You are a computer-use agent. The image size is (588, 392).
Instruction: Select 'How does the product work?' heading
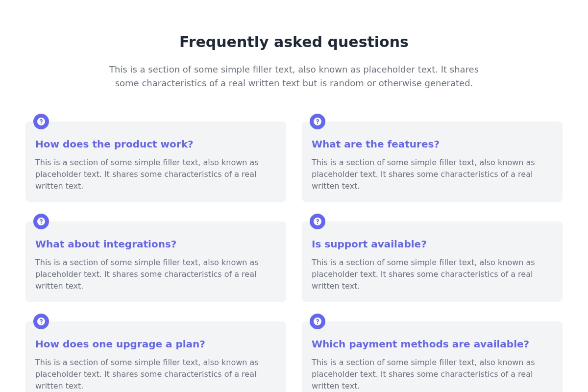click(114, 145)
